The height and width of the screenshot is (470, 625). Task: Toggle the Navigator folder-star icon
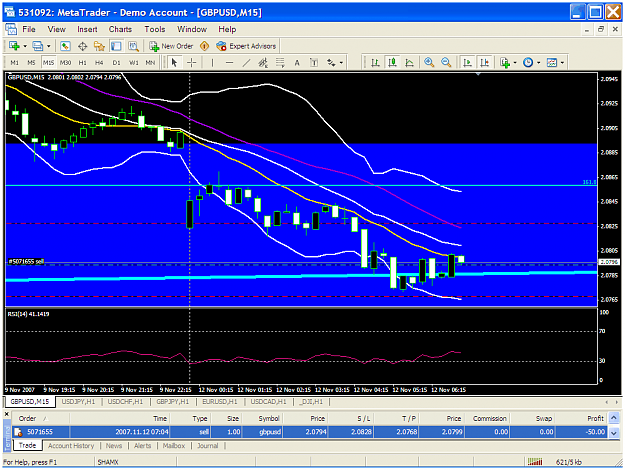click(x=99, y=46)
